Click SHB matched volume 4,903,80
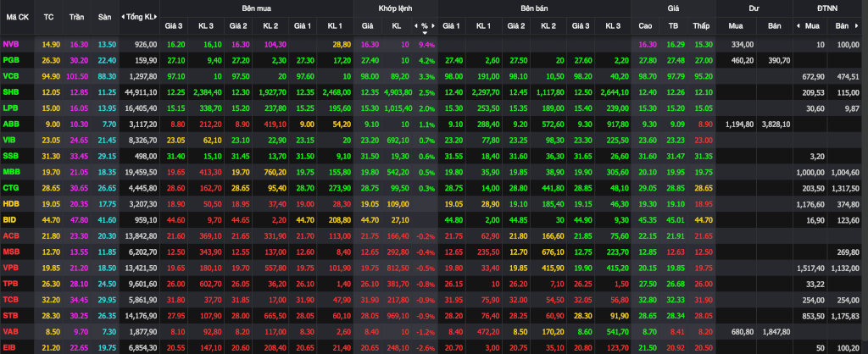 coord(397,91)
